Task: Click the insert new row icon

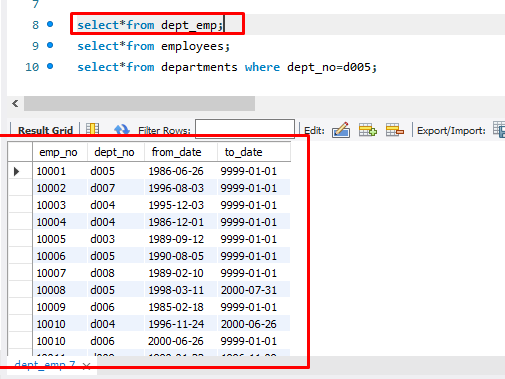Action: point(368,130)
